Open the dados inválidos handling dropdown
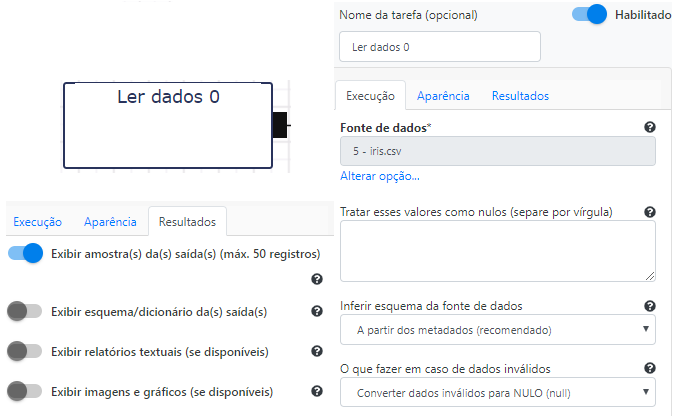677x419 pixels. click(x=498, y=393)
